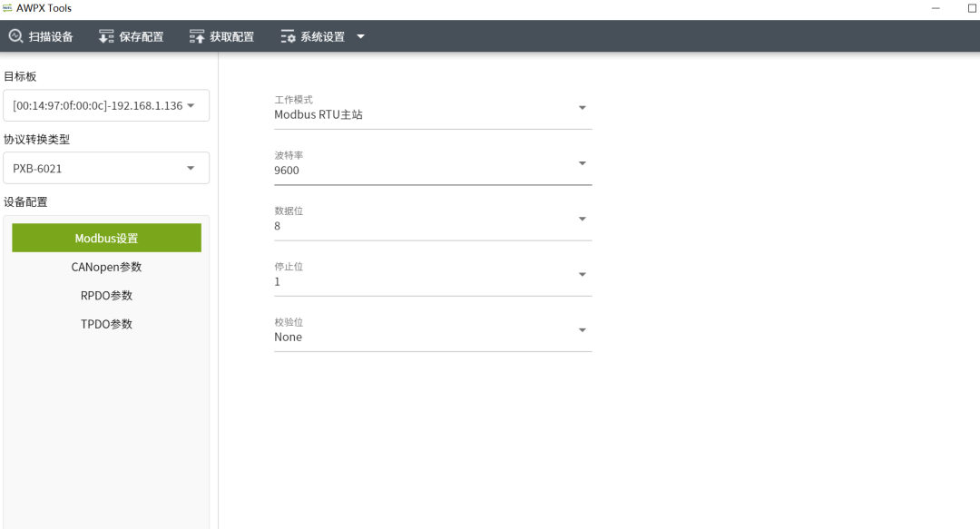Click the AWPX Tools title bar app icon
The width and height of the screenshot is (980, 529).
pos(7,8)
